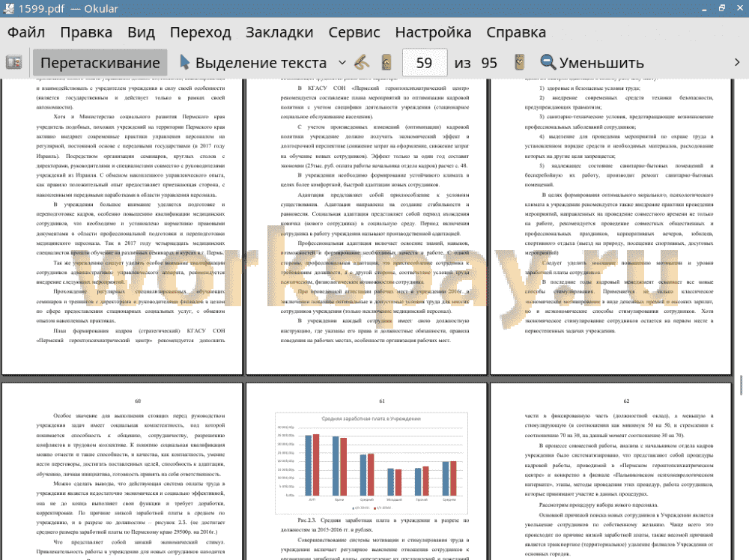Open the Файл menu
The image size is (749, 560).
point(26,32)
